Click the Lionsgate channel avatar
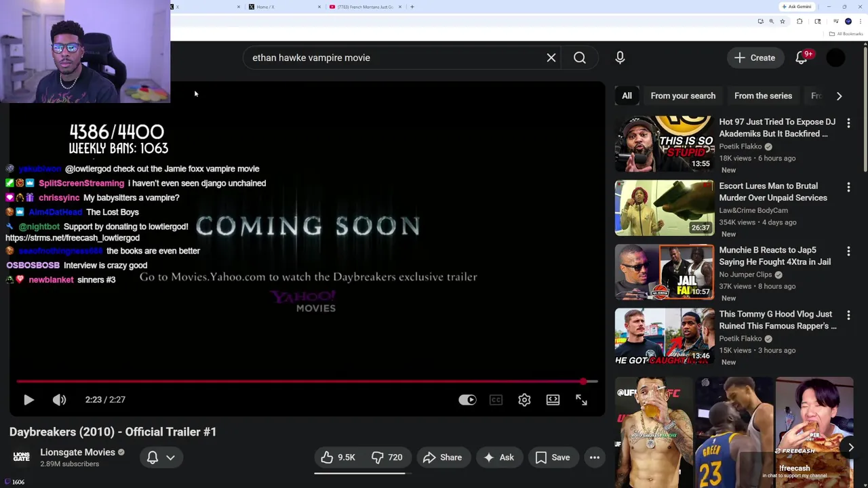 point(22,457)
